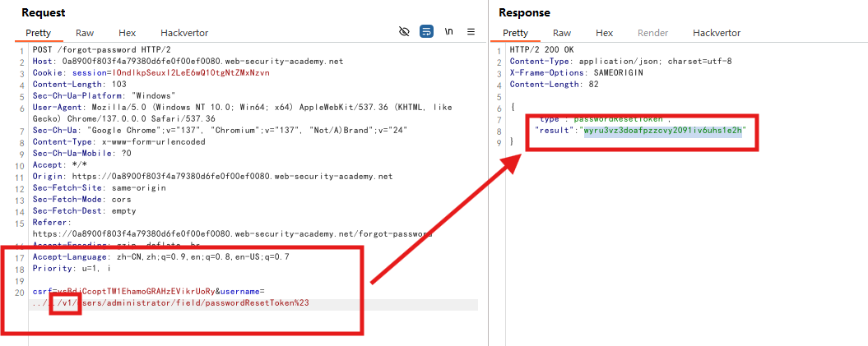Click the Sec-Ch-Ua "Google Chrome" header line

coord(220,131)
